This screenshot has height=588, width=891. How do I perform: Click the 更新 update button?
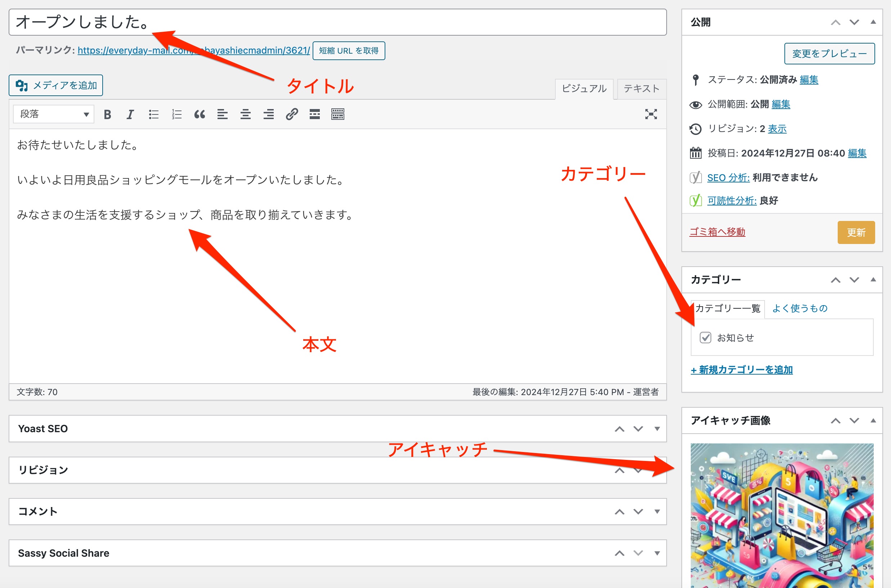click(856, 232)
